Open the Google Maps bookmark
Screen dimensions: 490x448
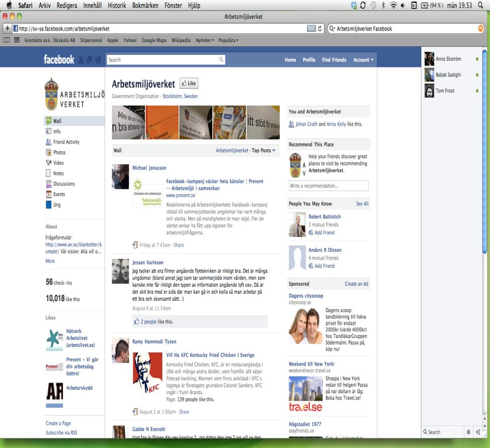tap(154, 40)
